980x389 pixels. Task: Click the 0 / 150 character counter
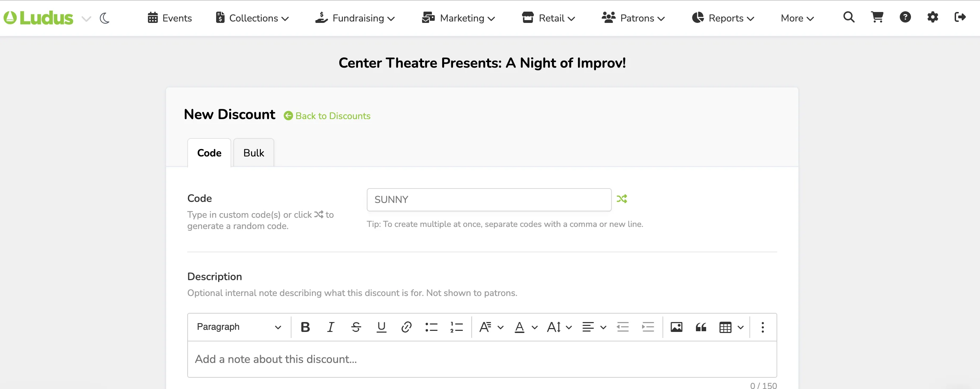[x=763, y=385]
